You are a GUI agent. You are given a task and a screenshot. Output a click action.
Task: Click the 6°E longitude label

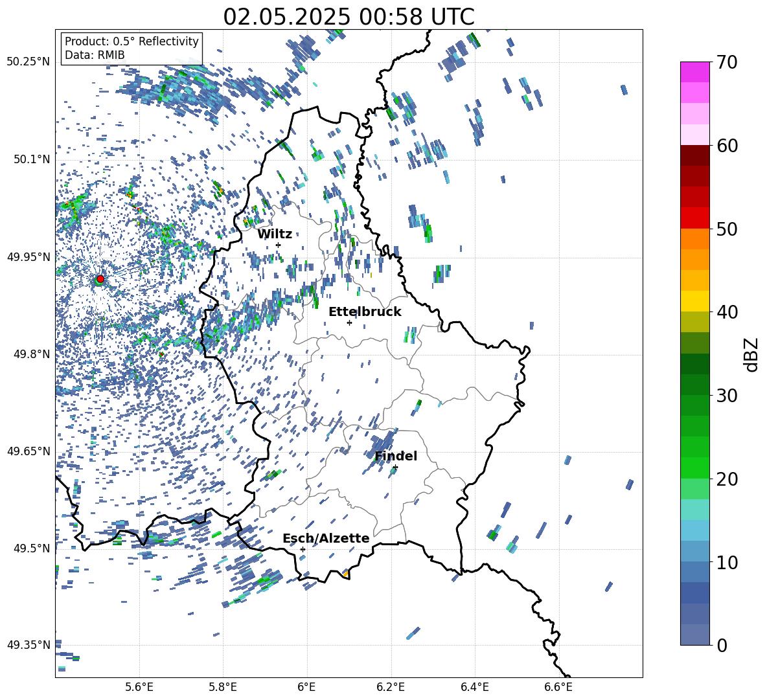[x=306, y=687]
